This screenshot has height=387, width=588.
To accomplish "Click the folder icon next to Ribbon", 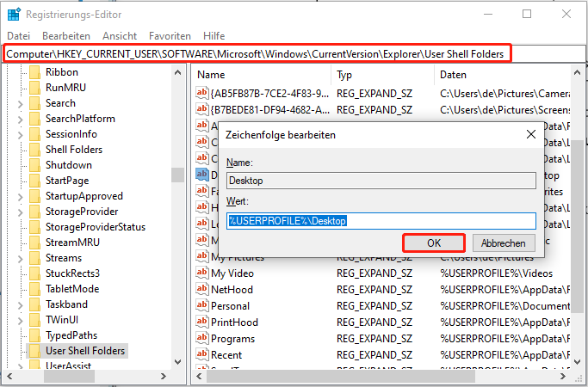I will 34,72.
